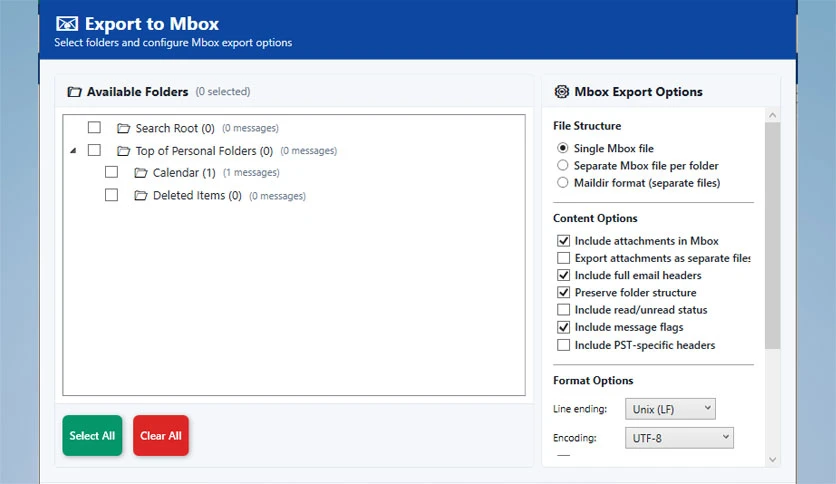
Task: Uncheck Include message flags
Action: [564, 327]
